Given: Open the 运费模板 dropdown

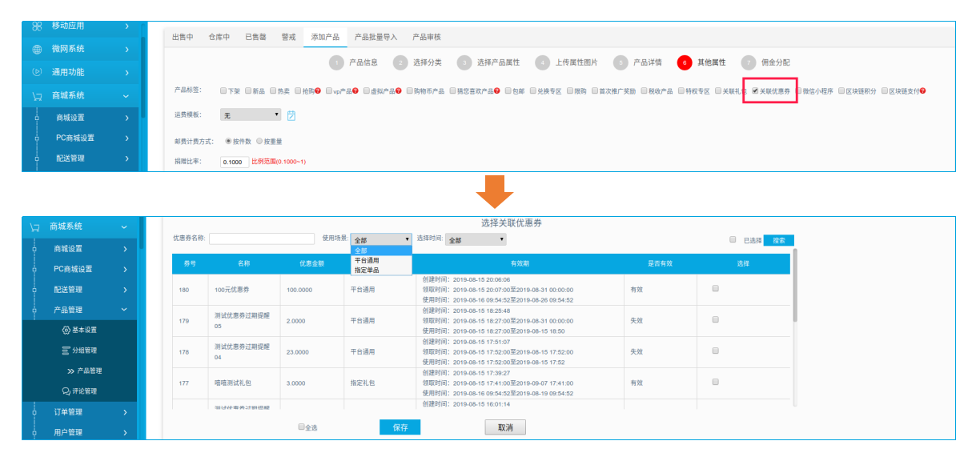Looking at the screenshot, I should coord(251,115).
